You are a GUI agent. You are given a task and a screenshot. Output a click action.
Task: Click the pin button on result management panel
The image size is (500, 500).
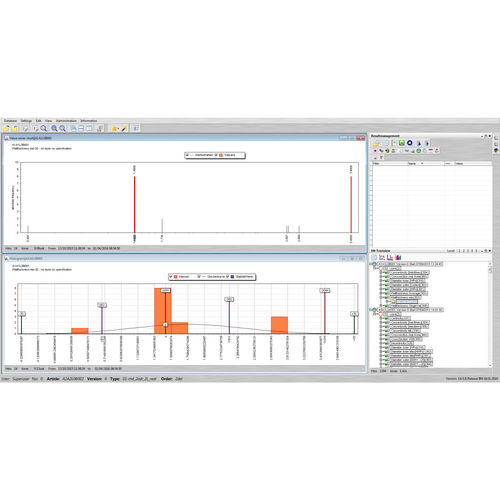click(x=486, y=136)
